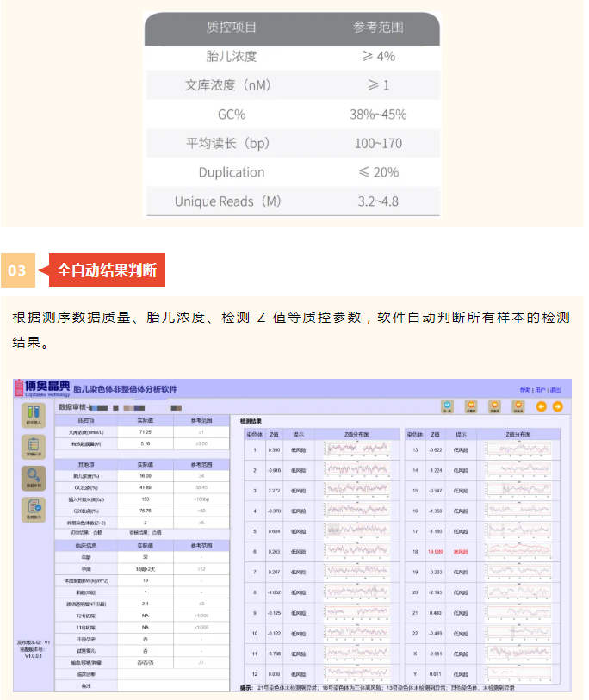This screenshot has height=700, width=589.
Task: Go to previous sample with left arrow
Action: pyautogui.click(x=542, y=406)
